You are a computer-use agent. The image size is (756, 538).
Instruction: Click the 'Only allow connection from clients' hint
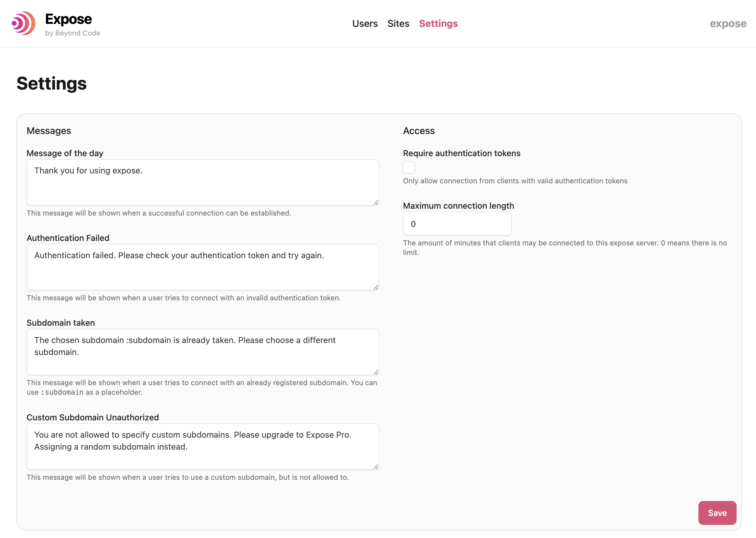click(x=515, y=181)
